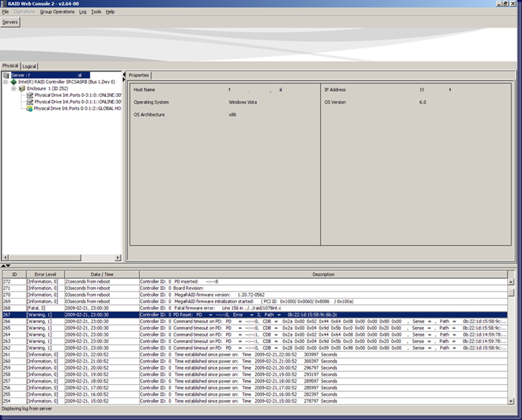Open the Group Operations menu

57,12
